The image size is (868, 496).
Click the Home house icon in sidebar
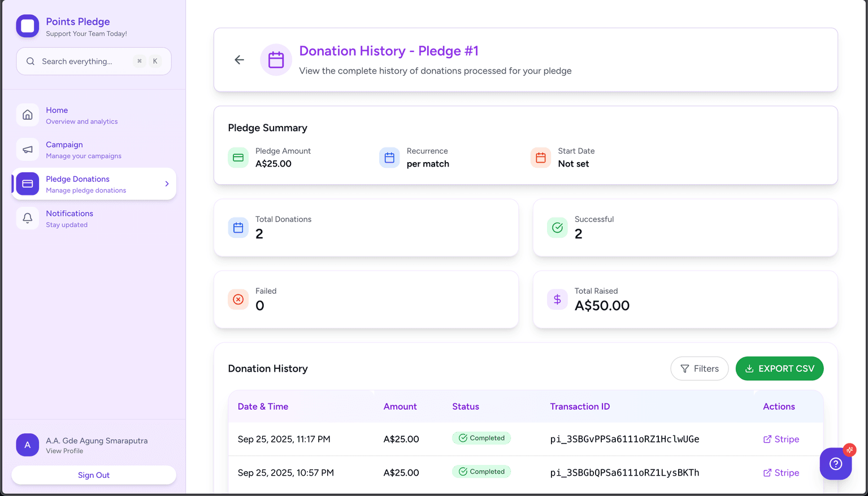coord(28,115)
